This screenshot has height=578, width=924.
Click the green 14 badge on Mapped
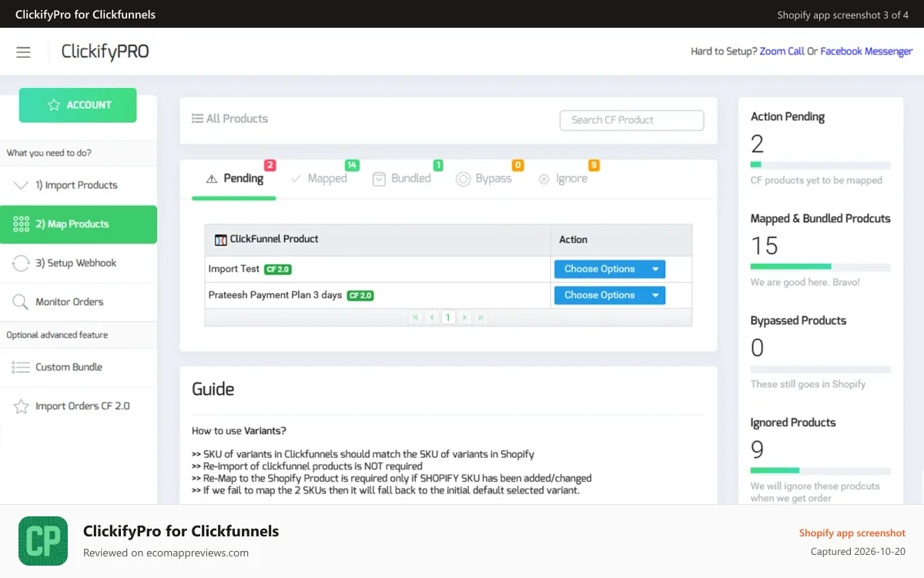pos(352,165)
